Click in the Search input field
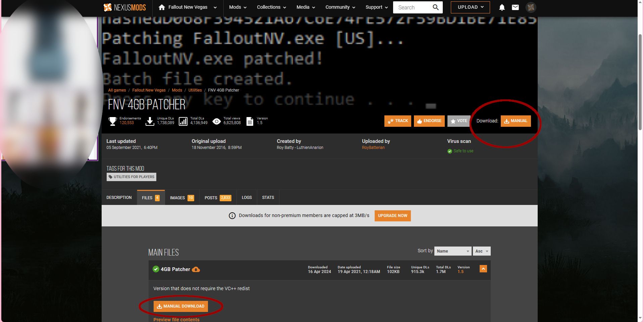The height and width of the screenshot is (322, 644). click(x=413, y=7)
